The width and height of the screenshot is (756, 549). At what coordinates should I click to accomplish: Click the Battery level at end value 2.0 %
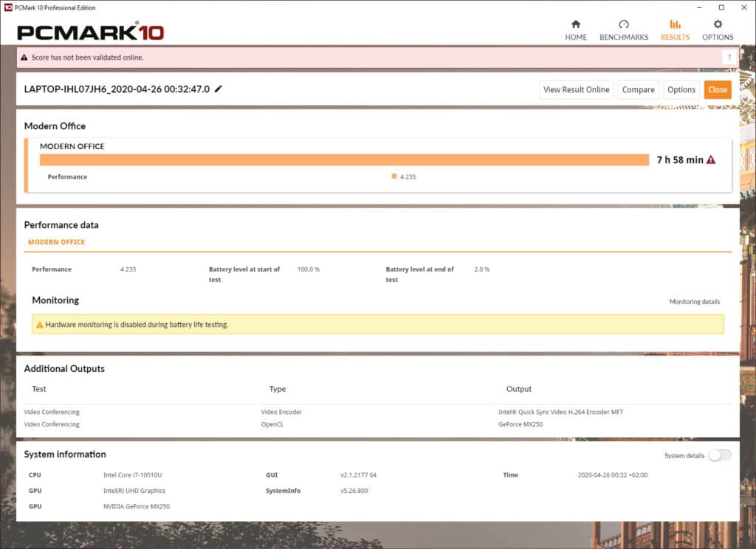(481, 269)
